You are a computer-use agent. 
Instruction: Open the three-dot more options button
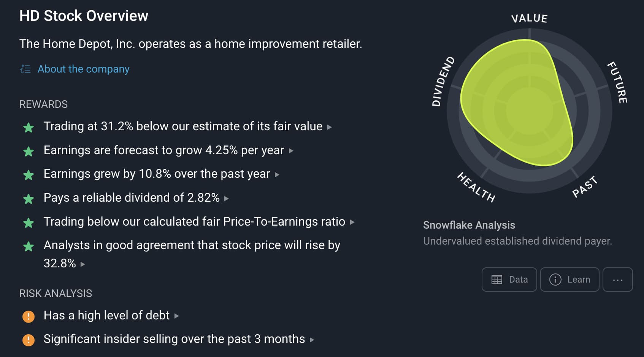click(618, 280)
